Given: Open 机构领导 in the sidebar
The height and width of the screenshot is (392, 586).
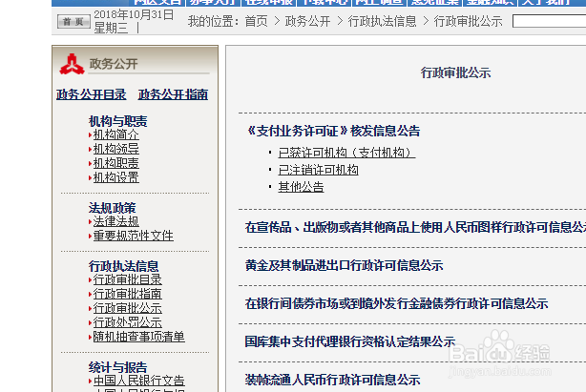Looking at the screenshot, I should [x=115, y=149].
